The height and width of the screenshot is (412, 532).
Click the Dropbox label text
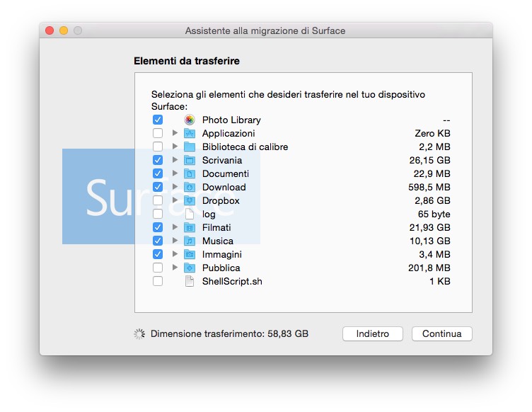221,201
